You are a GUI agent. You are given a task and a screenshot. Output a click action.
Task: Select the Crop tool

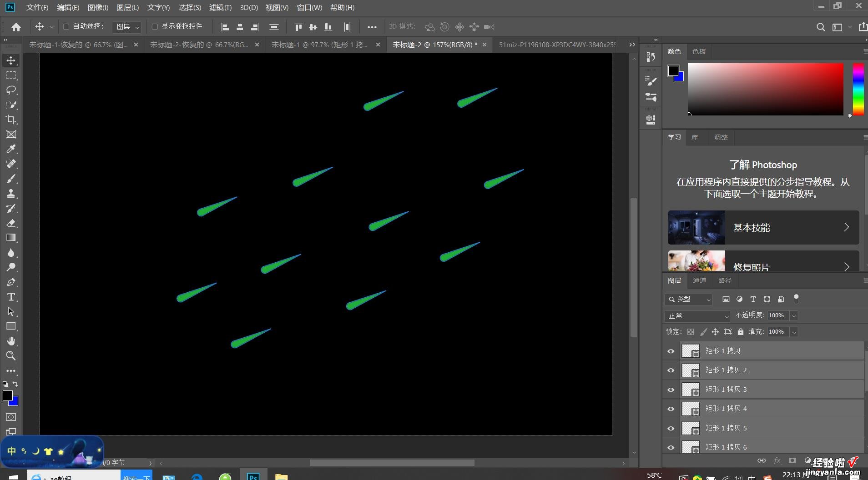click(x=11, y=120)
